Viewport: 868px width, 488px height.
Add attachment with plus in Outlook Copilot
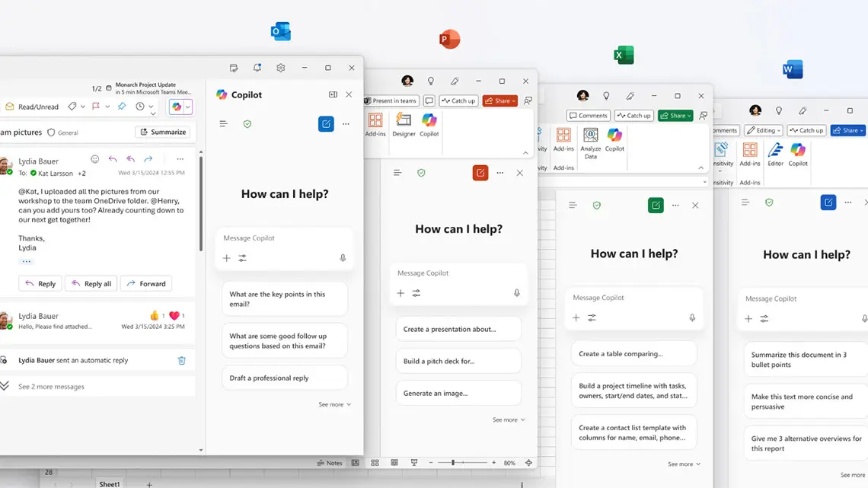point(226,258)
